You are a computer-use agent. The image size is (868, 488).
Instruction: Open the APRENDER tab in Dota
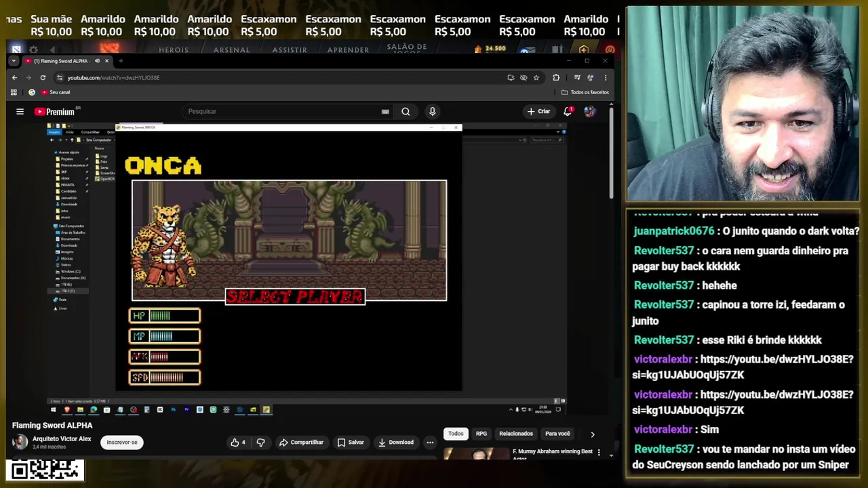pyautogui.click(x=348, y=50)
